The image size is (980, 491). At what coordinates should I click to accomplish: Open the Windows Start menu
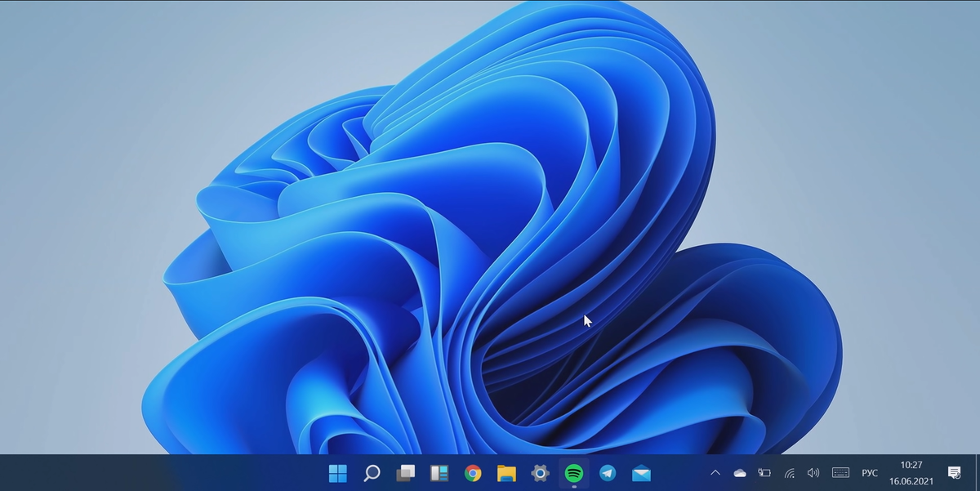337,473
